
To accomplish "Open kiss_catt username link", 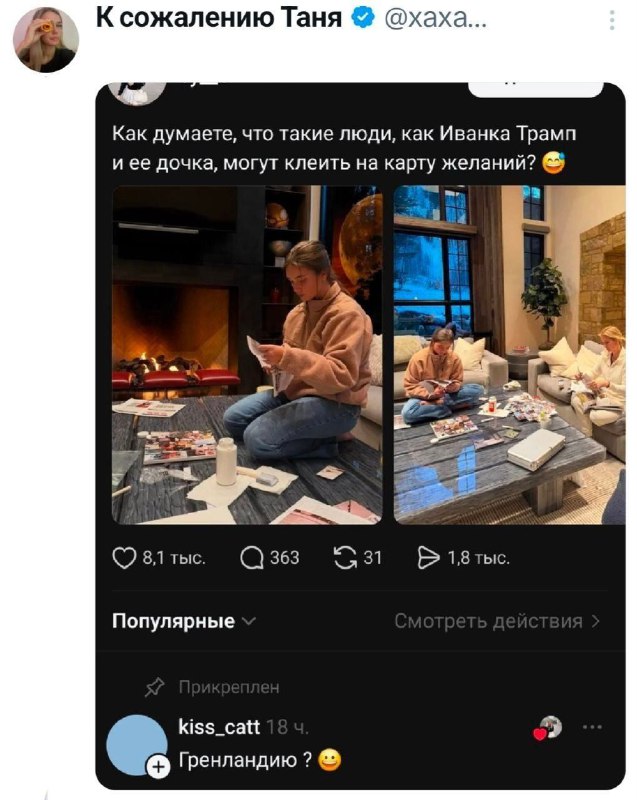I will click(x=217, y=727).
